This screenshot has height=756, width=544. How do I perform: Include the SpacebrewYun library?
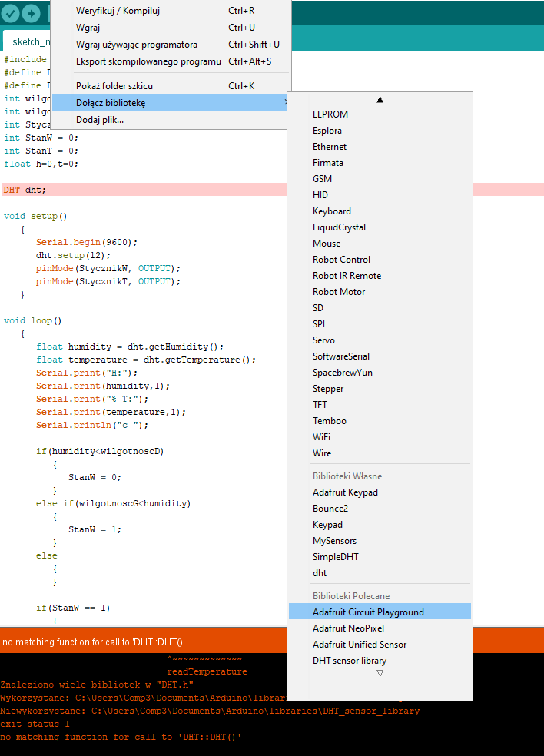[x=380, y=372]
